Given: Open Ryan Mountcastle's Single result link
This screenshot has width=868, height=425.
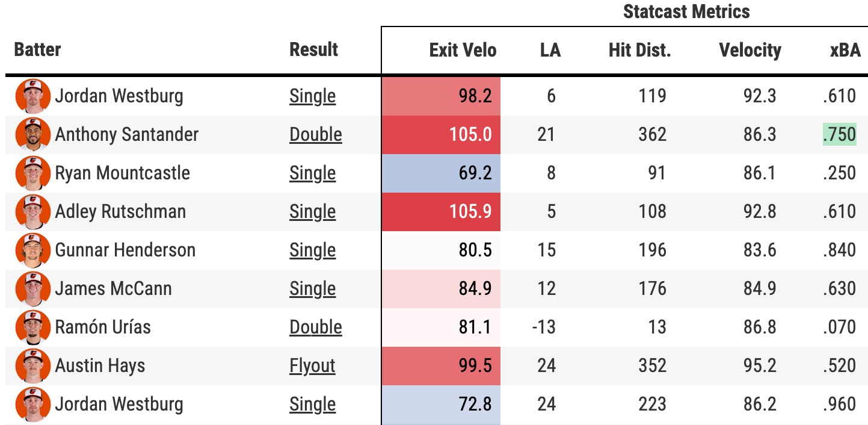Looking at the screenshot, I should point(312,173).
